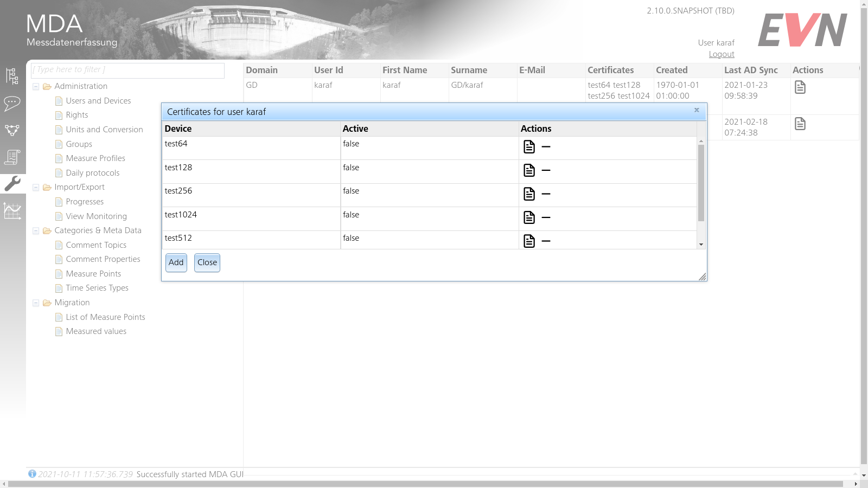The image size is (868, 488).
Task: Select the protocol scroll icon in sidebar
Action: (x=13, y=157)
